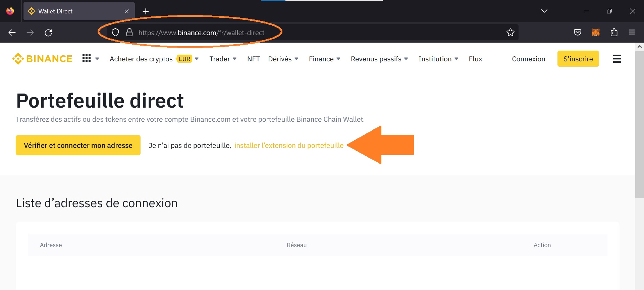Expand the Trader dropdown arrow
644x290 pixels.
[x=235, y=59]
